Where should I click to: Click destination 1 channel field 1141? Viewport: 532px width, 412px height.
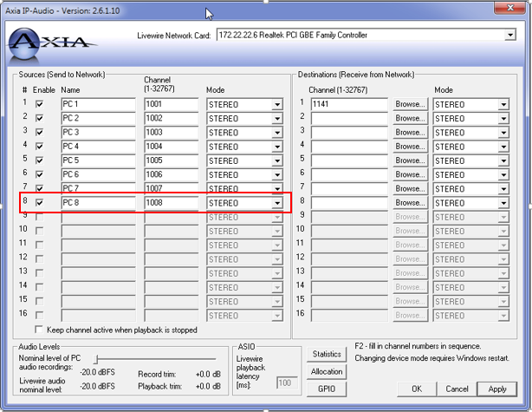point(349,104)
